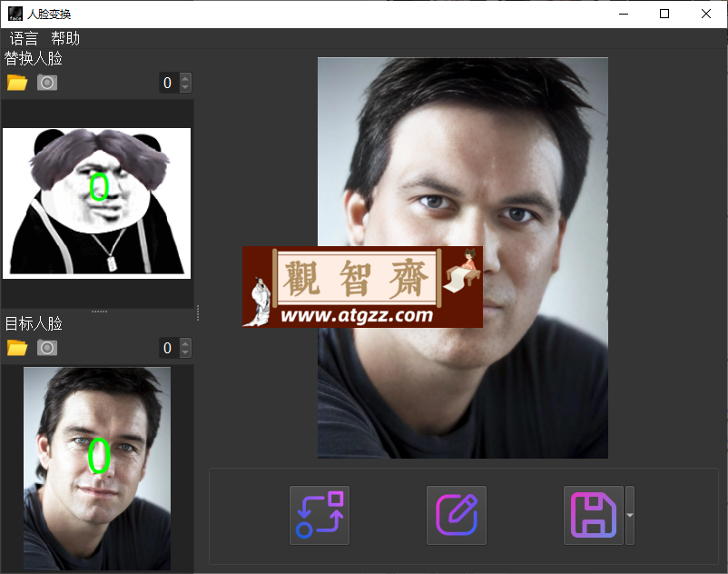Decrease 替换人脸 face index spinner
The height and width of the screenshot is (574, 728).
(185, 87)
